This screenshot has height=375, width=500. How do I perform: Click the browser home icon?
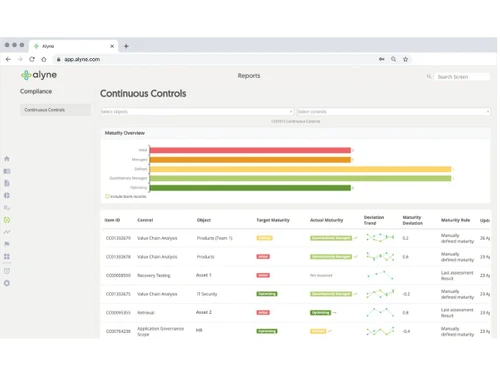(44, 59)
